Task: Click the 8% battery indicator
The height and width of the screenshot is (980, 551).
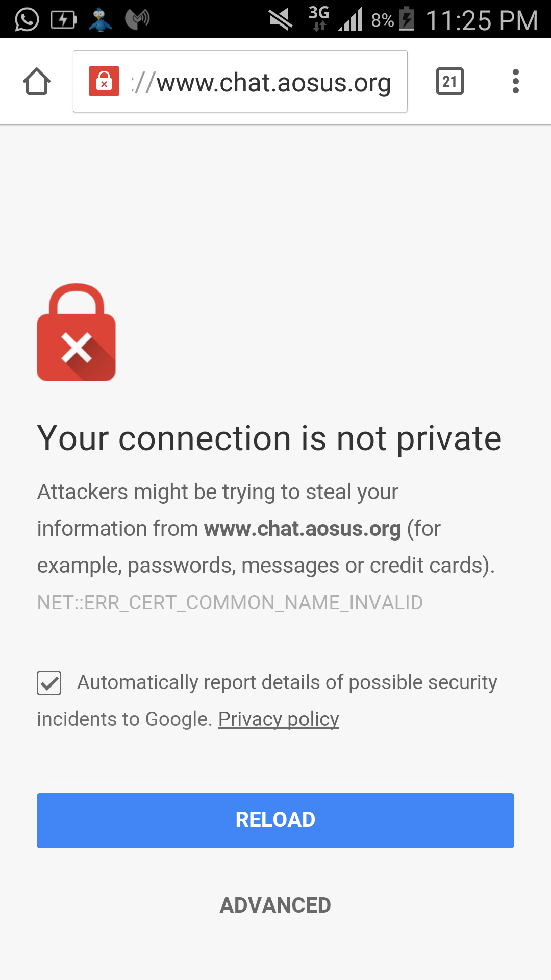Action: 393,19
